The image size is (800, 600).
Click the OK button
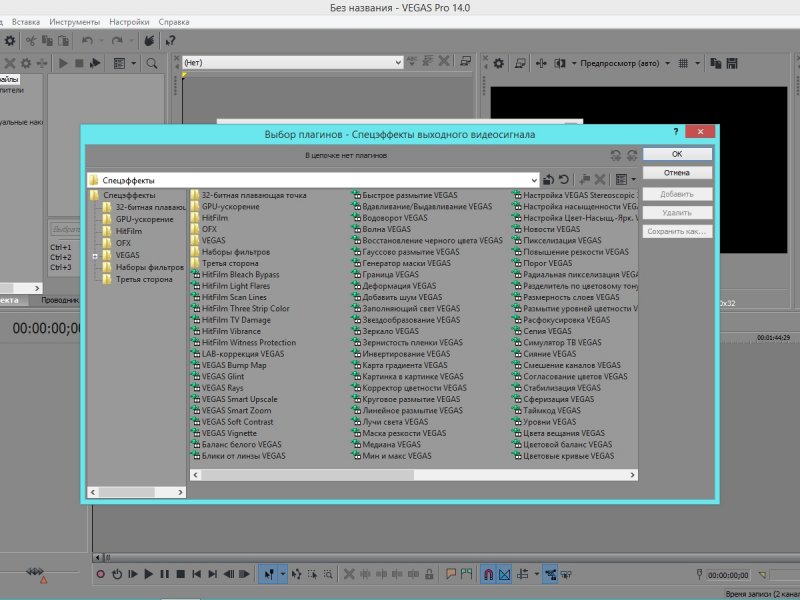click(x=677, y=154)
